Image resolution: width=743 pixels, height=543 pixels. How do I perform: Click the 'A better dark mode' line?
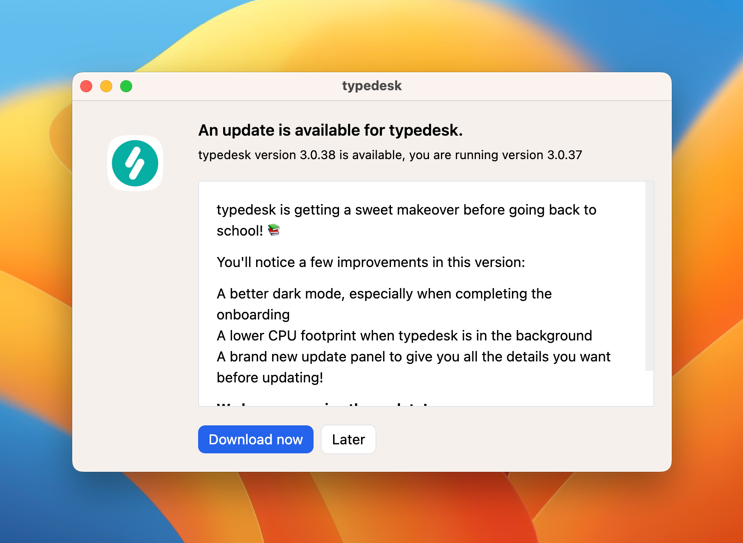pos(384,304)
